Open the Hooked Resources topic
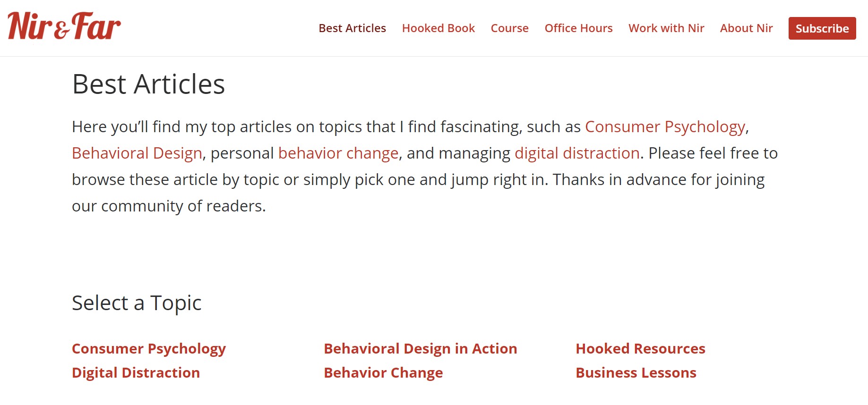The width and height of the screenshot is (868, 405). tap(640, 349)
